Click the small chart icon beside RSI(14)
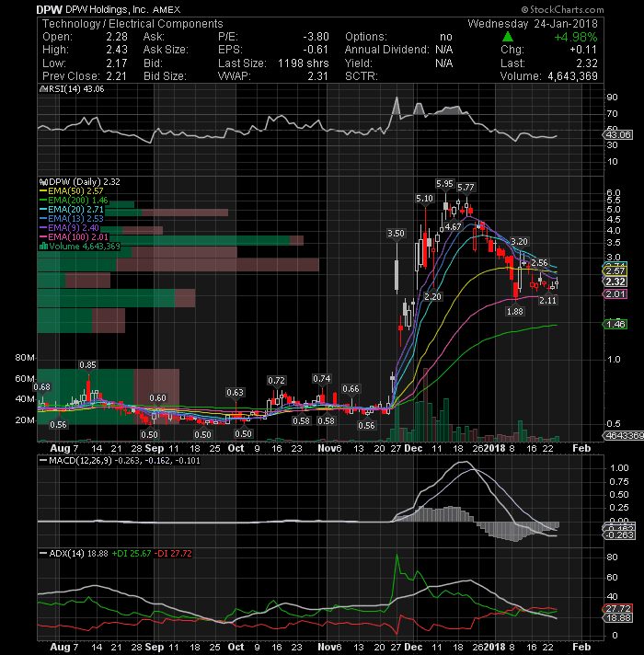This screenshot has height=655, width=644. (x=42, y=89)
